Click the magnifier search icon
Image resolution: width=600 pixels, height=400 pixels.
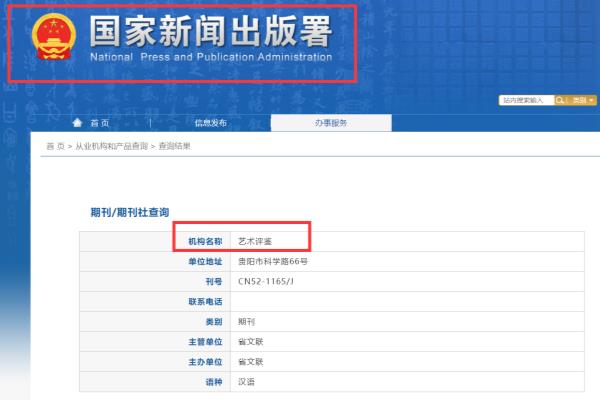tap(560, 100)
